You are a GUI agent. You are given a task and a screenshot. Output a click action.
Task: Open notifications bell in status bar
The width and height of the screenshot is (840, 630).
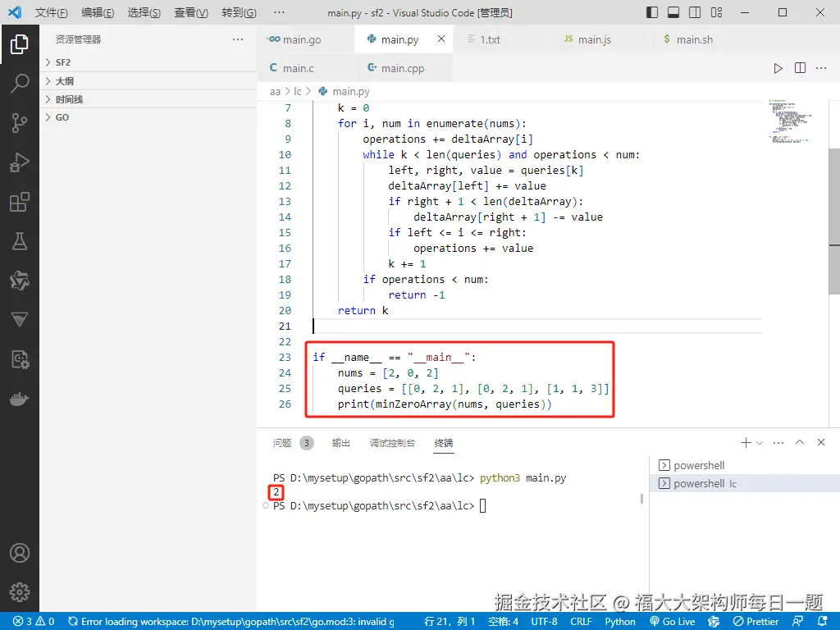[x=823, y=622]
